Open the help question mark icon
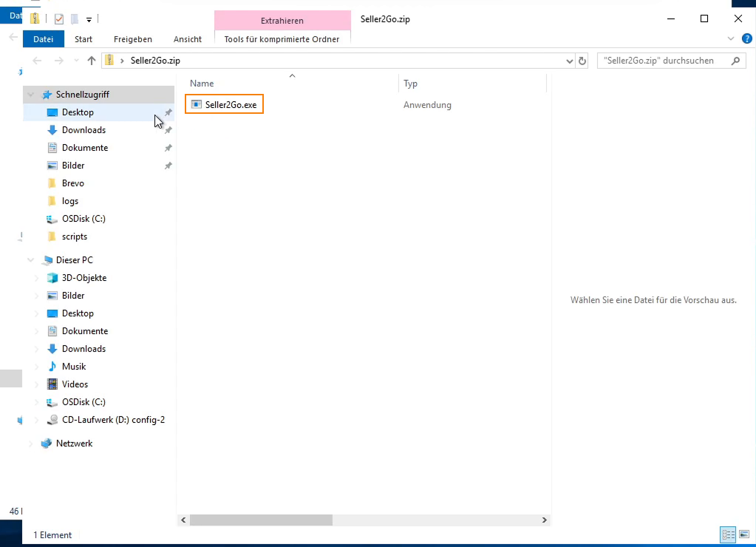The image size is (756, 547). [747, 38]
